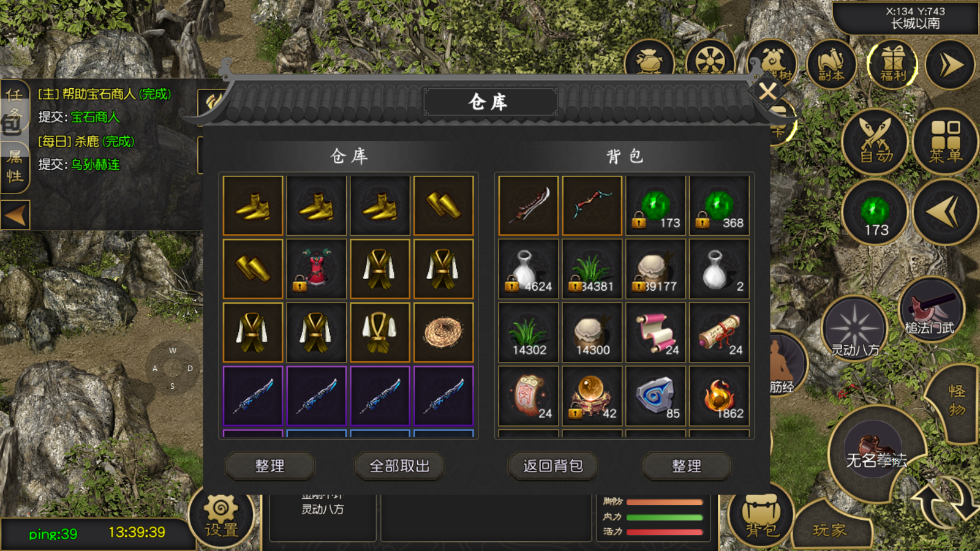Image resolution: width=980 pixels, height=551 pixels.
Task: Click the 返回背包 button
Action: point(552,467)
